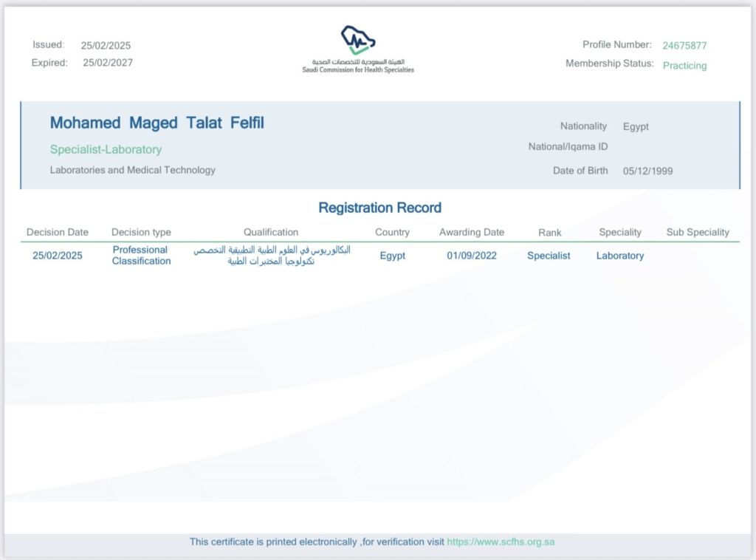Screen dimensions: 756x560
Task: Click the Decision type column header
Action: [141, 232]
